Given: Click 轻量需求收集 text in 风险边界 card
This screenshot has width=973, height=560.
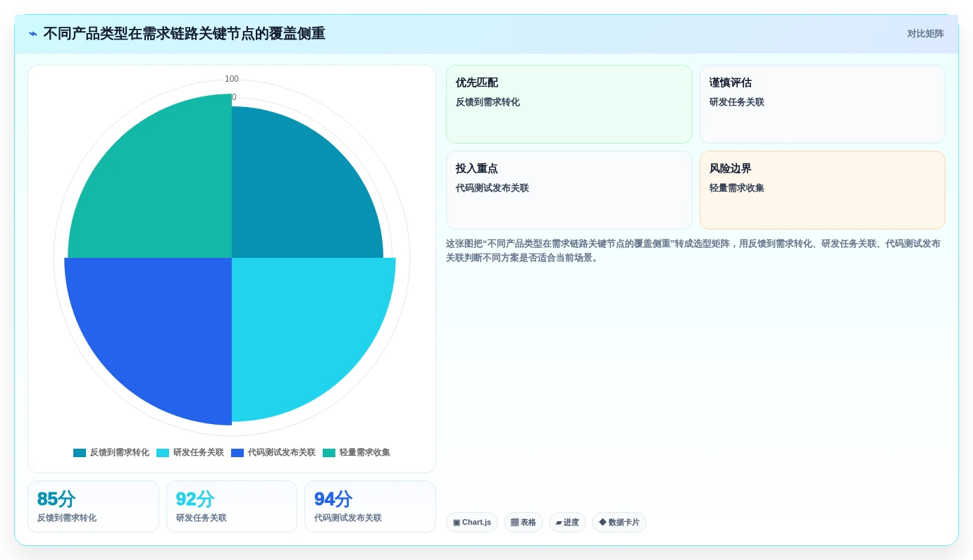Looking at the screenshot, I should (x=737, y=188).
